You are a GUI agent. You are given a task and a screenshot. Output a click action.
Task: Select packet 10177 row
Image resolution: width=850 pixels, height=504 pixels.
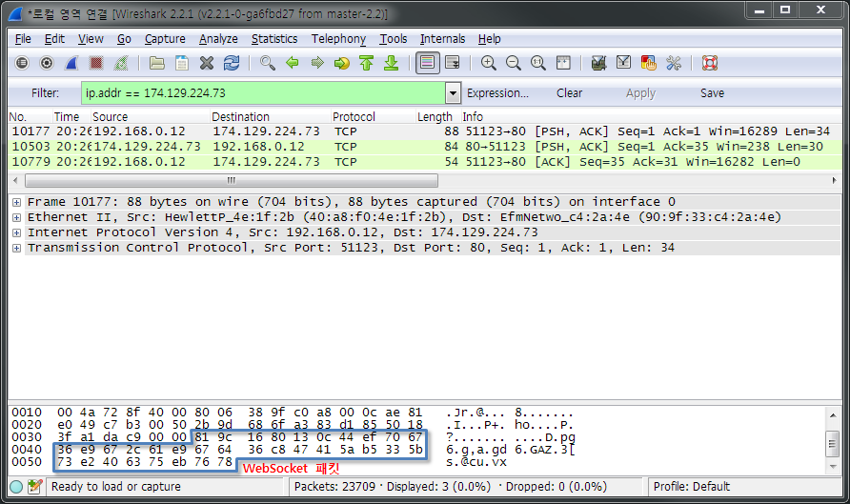[x=425, y=131]
